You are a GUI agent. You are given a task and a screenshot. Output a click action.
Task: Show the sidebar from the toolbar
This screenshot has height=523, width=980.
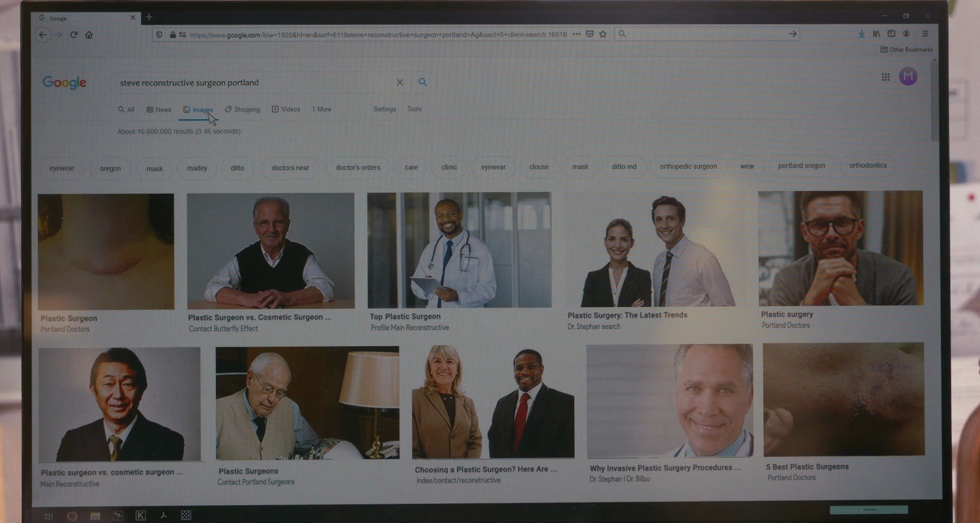tap(891, 34)
